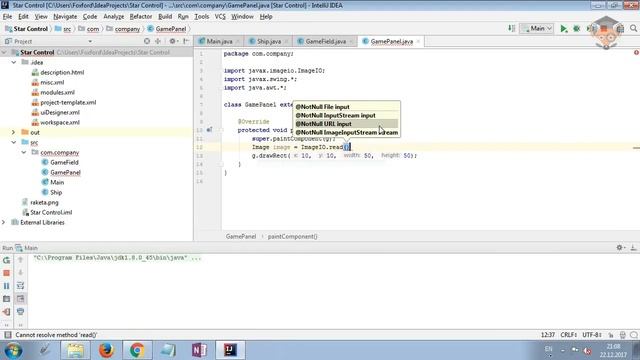Open the File menu
The height and width of the screenshot is (360, 640).
[7, 16]
